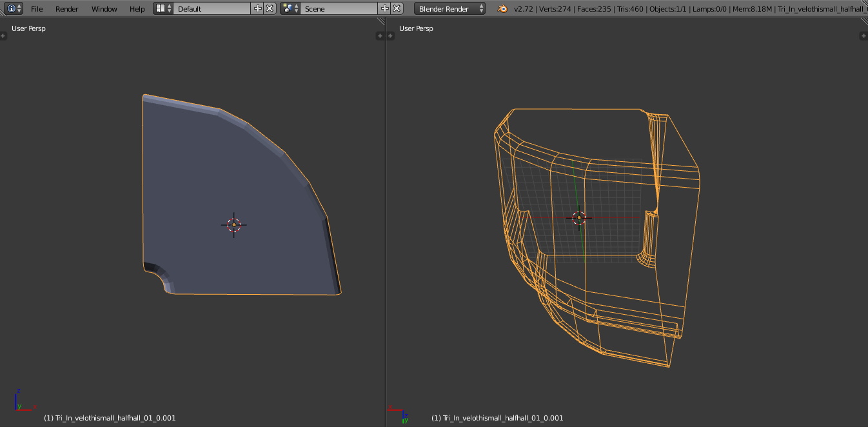Delete the current Scene with X
This screenshot has height=427, width=868.
397,8
